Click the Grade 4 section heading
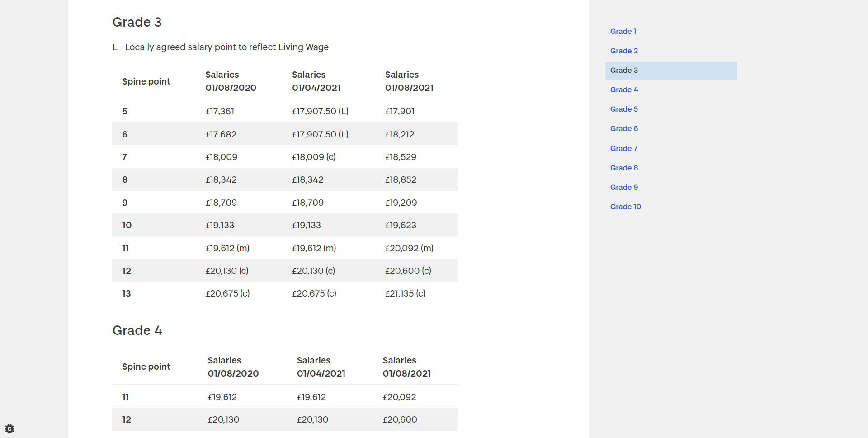The height and width of the screenshot is (438, 868). coord(137,330)
